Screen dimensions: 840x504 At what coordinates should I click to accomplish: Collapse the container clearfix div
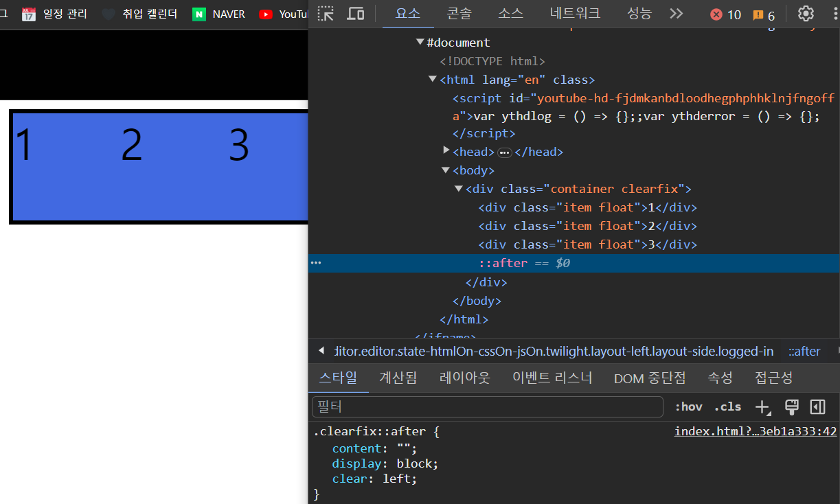point(459,189)
